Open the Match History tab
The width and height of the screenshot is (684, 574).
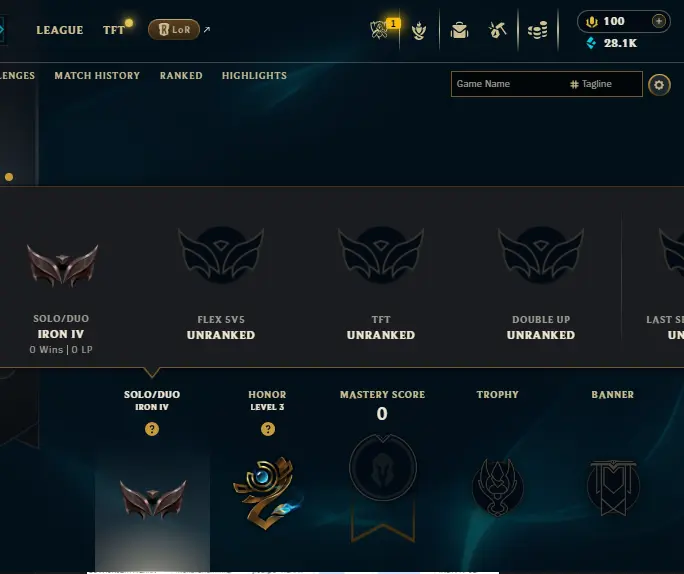97,75
